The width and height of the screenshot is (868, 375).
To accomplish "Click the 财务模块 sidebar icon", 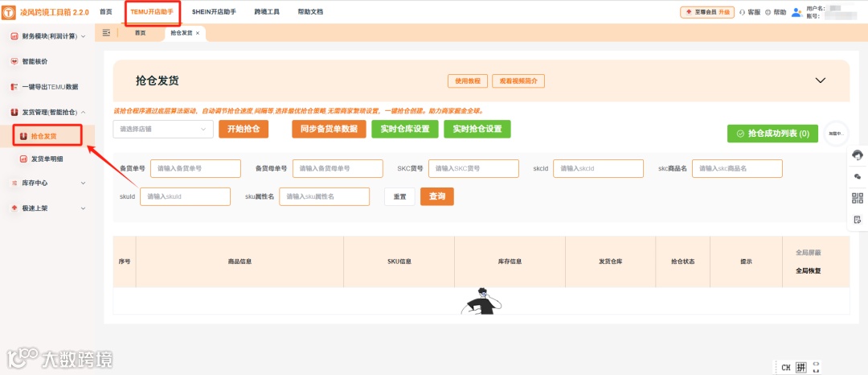I will point(14,36).
